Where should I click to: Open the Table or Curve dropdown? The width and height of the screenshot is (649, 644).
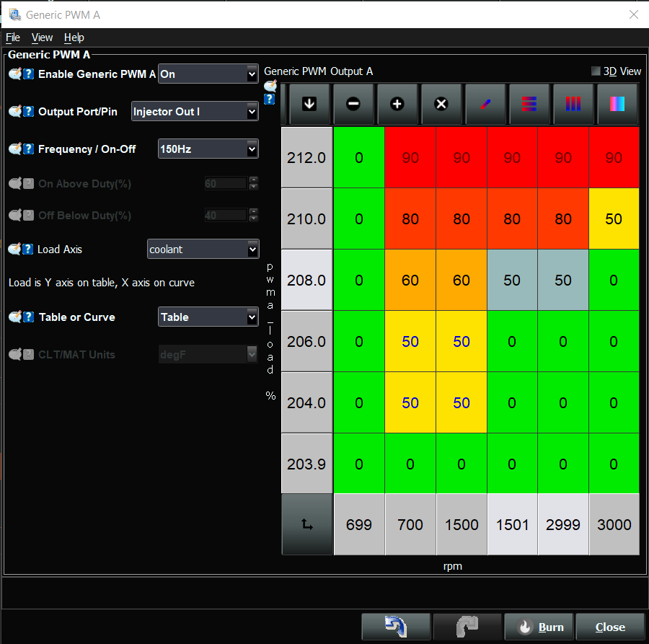[x=208, y=317]
